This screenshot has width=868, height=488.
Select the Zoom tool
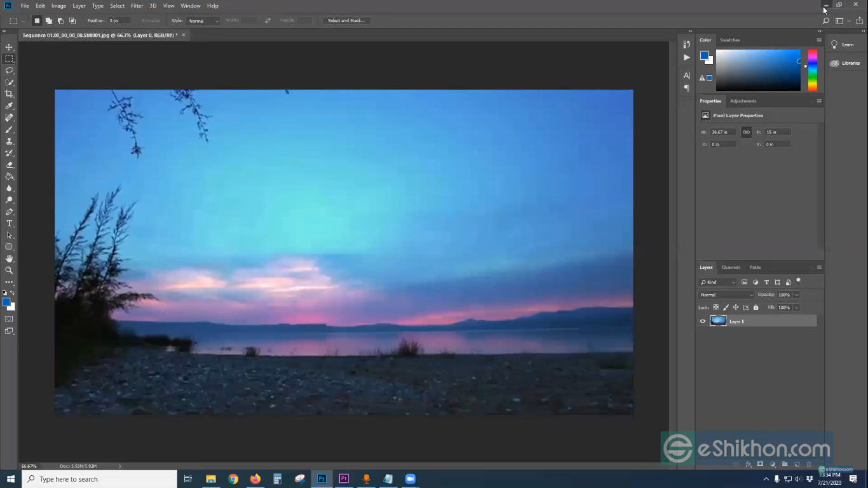point(9,270)
